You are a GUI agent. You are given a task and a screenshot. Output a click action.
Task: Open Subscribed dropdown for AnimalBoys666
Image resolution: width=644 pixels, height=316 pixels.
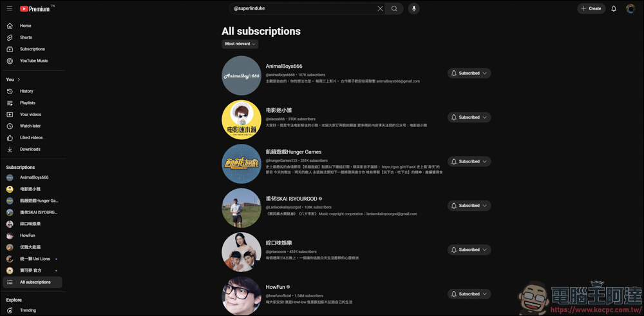[x=469, y=74]
